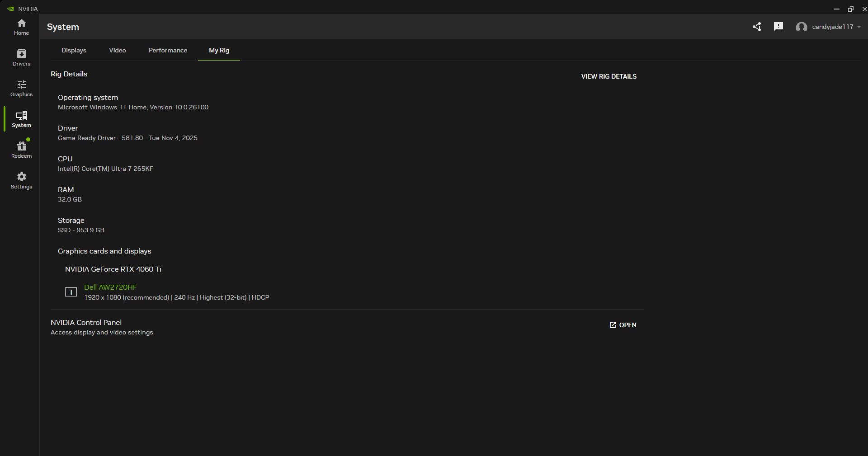Viewport: 868px width, 456px height.
Task: Click the Dell AW2720HF monitor link
Action: point(110,287)
